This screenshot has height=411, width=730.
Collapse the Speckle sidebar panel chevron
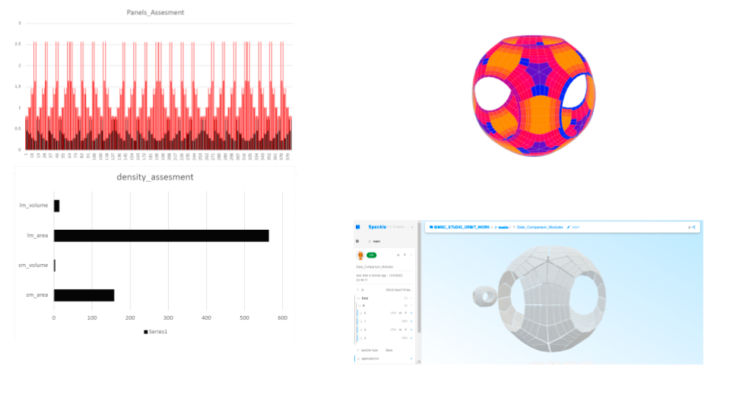[412, 228]
